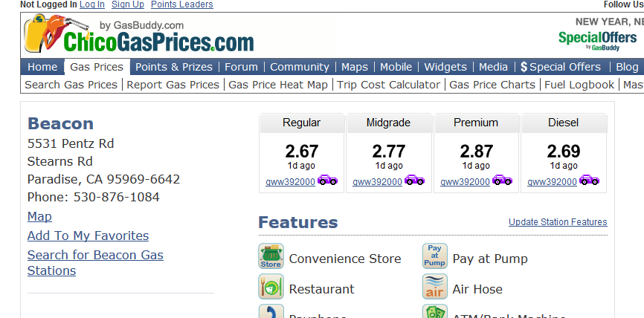644x318 pixels.
Task: Click the Pay at Pump feature icon
Action: pos(435,256)
